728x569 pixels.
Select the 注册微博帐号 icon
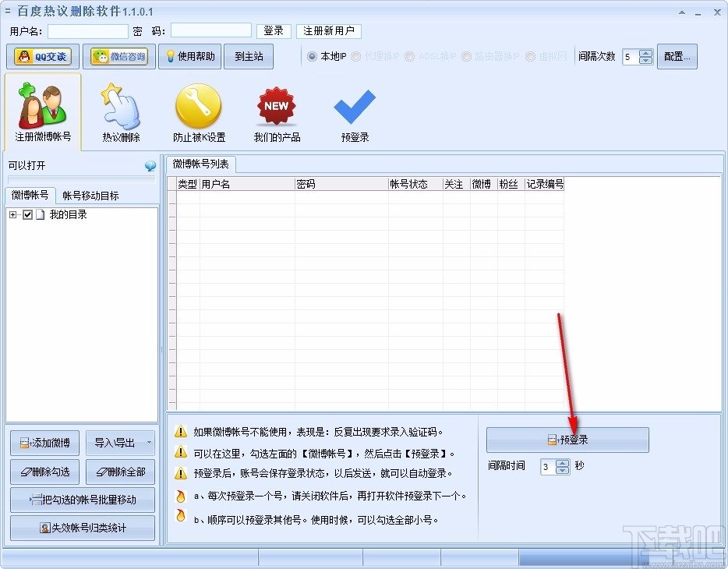42,111
